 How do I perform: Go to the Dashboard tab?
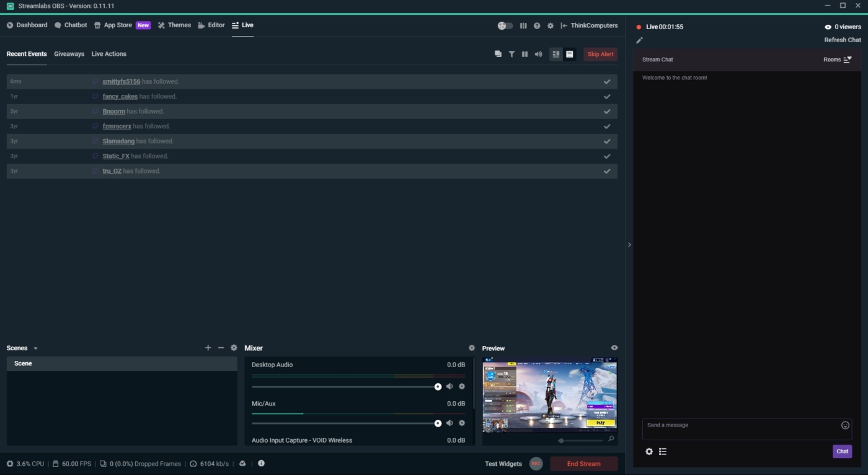pos(27,25)
